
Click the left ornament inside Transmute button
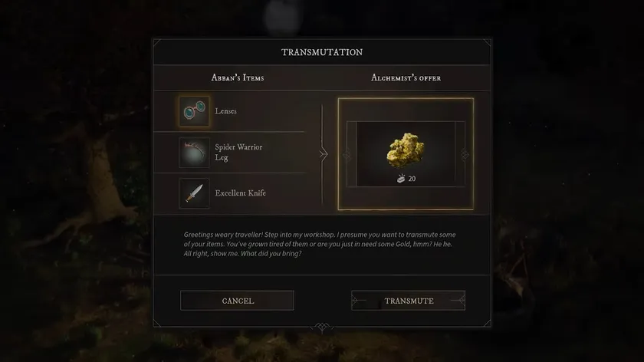point(358,301)
